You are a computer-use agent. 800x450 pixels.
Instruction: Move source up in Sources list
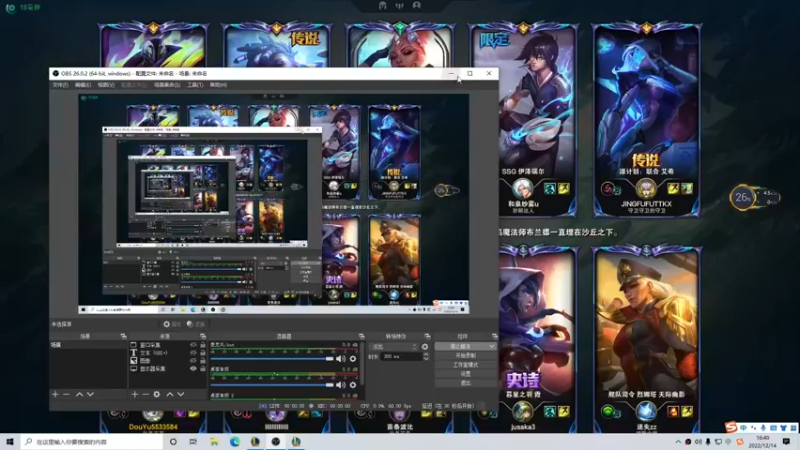point(170,394)
